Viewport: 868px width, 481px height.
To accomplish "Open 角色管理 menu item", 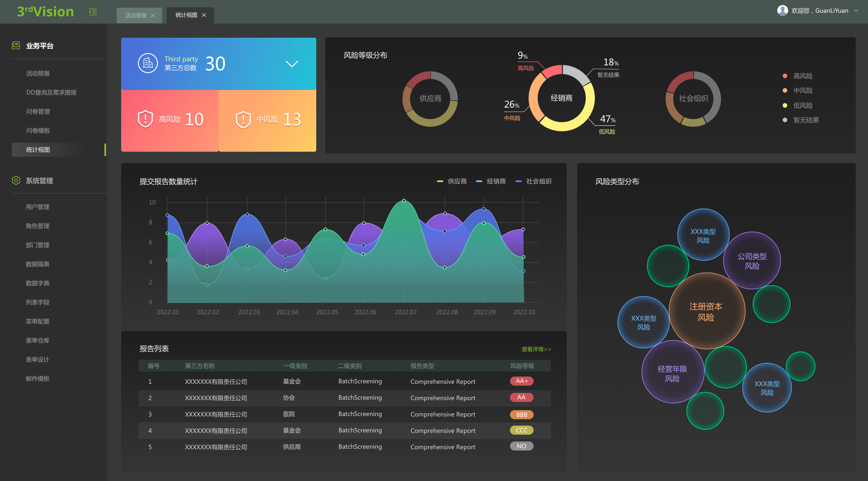I will (38, 226).
